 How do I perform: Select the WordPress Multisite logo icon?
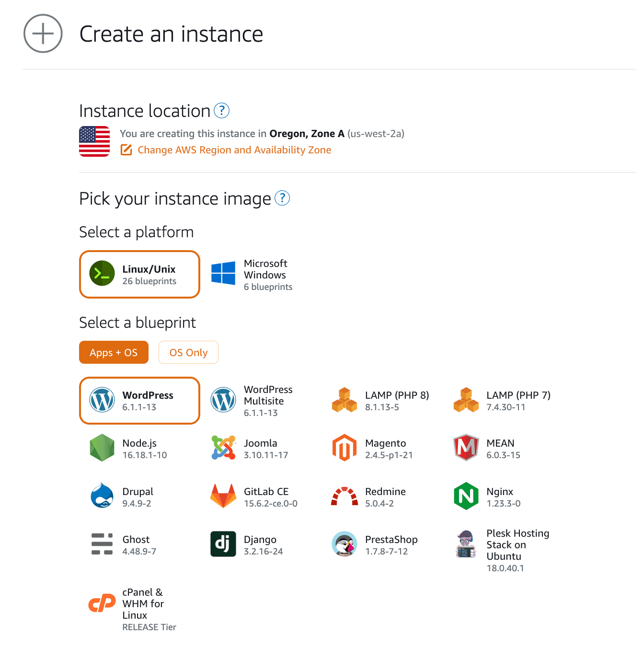[223, 400]
